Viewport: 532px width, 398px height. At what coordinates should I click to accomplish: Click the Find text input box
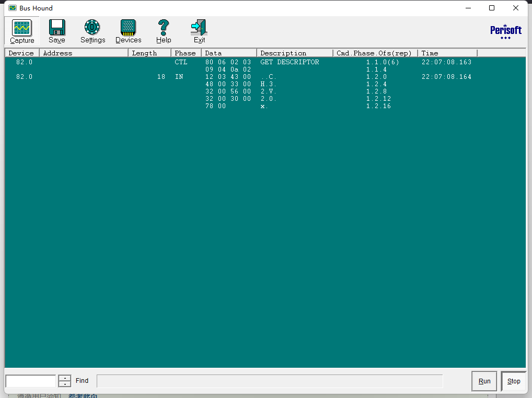click(30, 381)
